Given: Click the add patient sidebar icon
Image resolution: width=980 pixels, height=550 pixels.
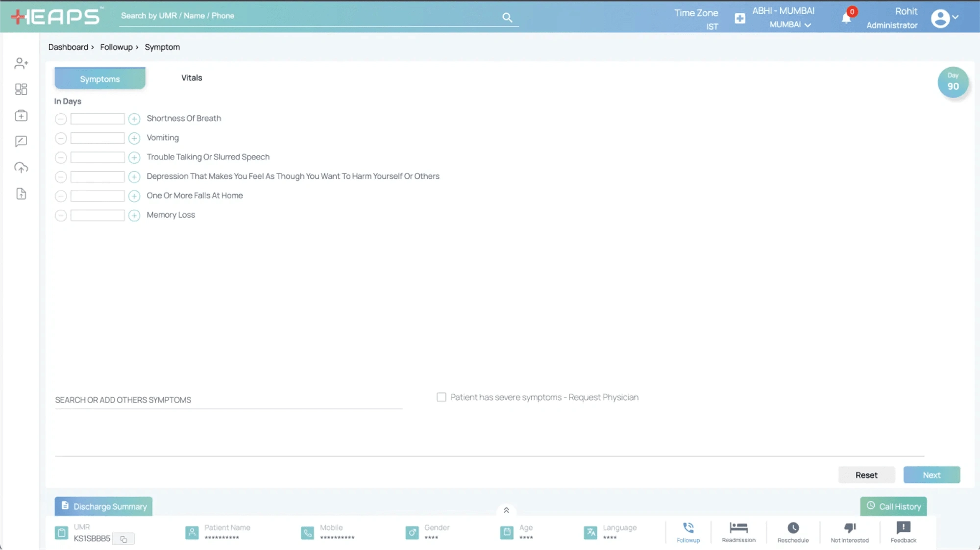Looking at the screenshot, I should (x=21, y=63).
